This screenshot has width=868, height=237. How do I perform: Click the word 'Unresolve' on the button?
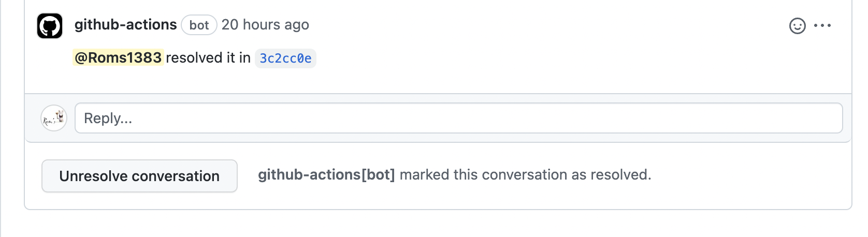click(93, 176)
